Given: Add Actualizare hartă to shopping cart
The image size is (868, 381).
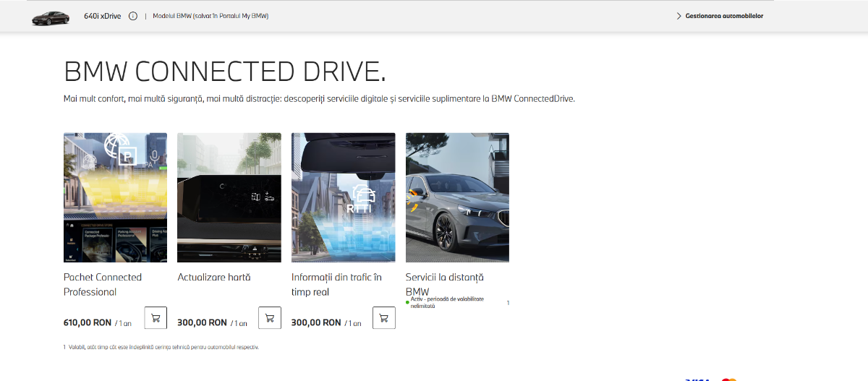Looking at the screenshot, I should click(270, 318).
